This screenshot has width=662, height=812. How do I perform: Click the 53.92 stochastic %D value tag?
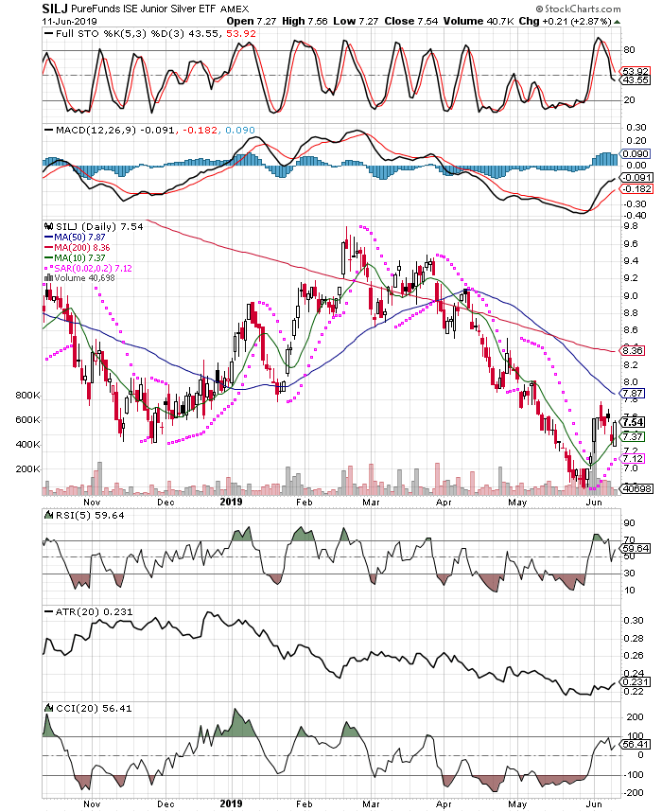tap(636, 72)
